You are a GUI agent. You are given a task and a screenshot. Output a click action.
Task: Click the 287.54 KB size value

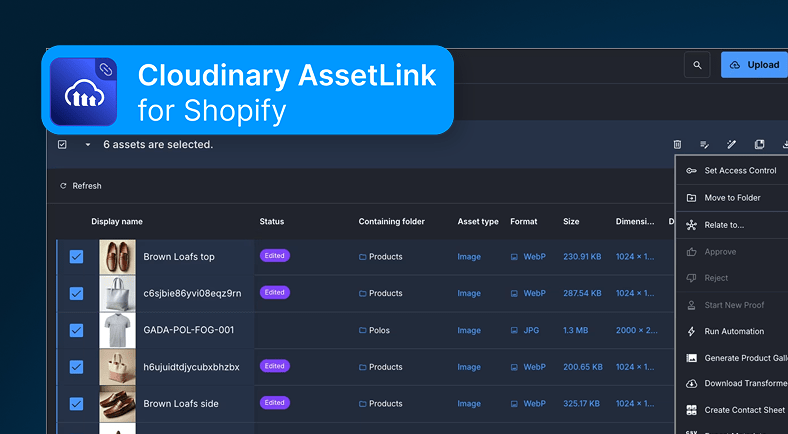582,293
